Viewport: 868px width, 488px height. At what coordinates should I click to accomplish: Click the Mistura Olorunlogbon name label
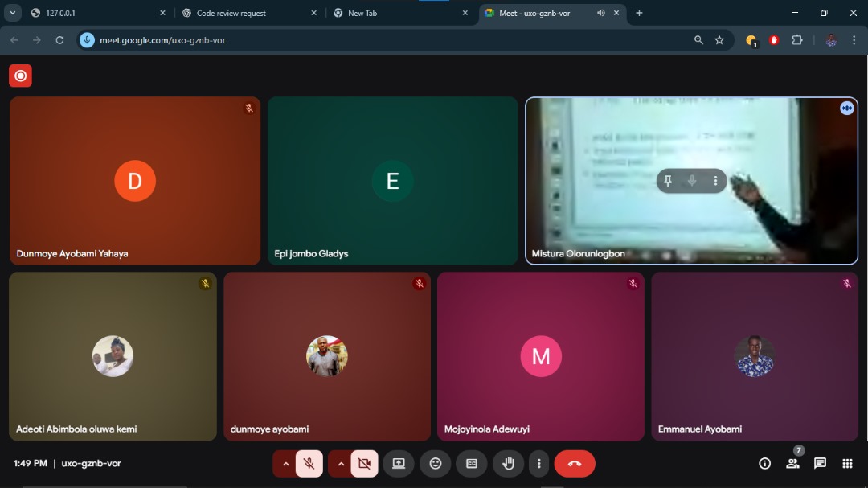pyautogui.click(x=578, y=254)
